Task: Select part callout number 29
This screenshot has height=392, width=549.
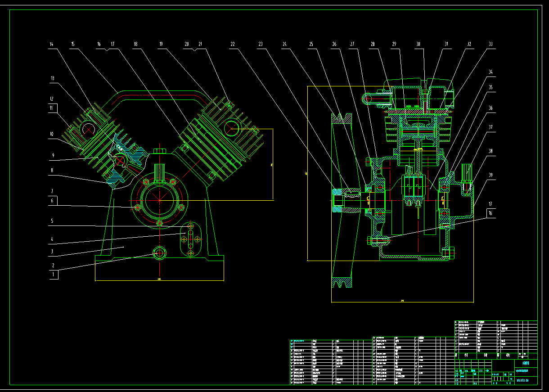Action: point(394,44)
